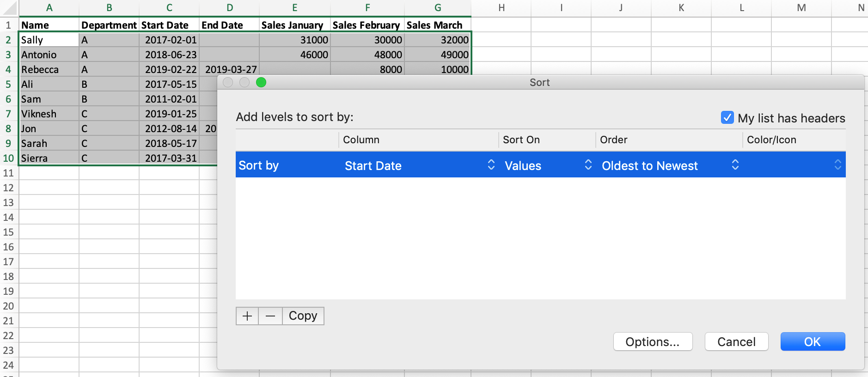
Task: Click the plus icon to add sort level
Action: click(x=247, y=316)
